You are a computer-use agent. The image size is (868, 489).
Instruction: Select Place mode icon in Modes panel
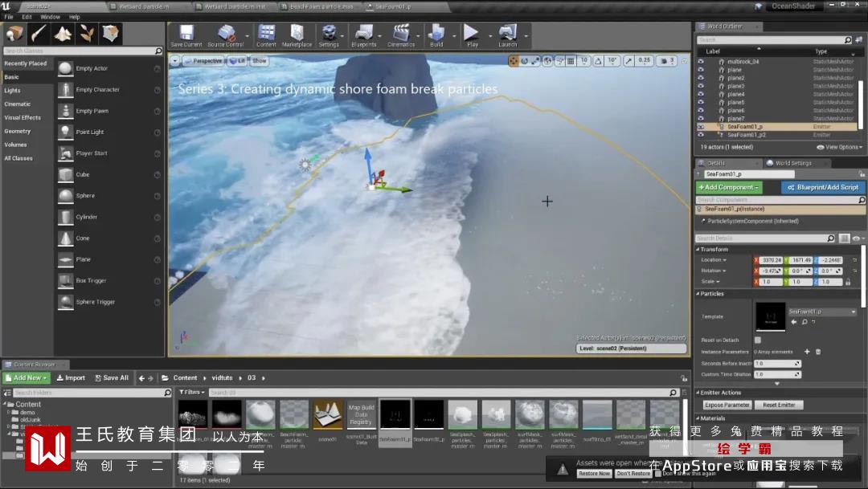point(14,34)
